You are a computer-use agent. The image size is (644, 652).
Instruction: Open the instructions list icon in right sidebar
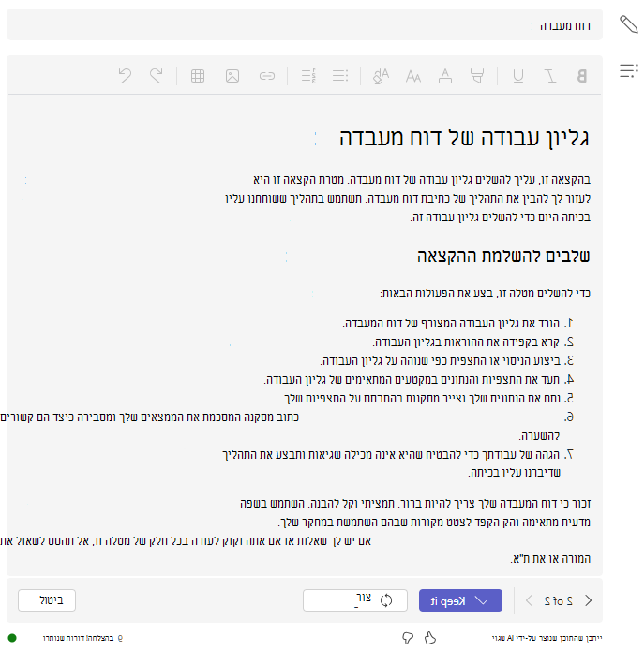[x=629, y=70]
